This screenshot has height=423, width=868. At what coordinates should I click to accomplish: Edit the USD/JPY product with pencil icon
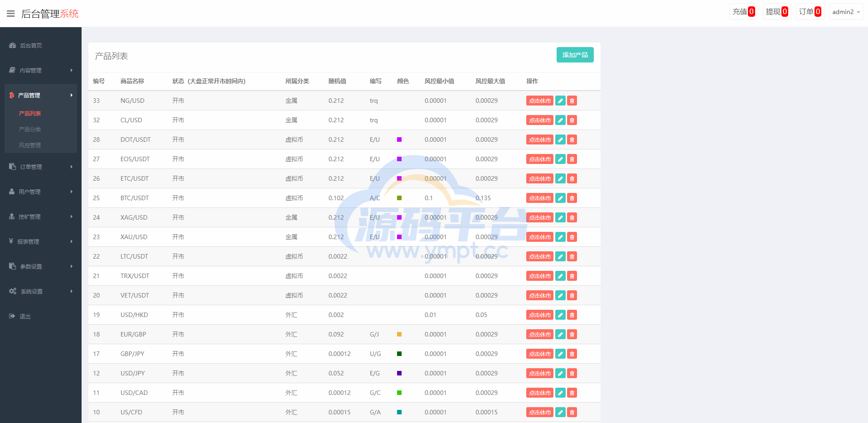click(x=560, y=373)
